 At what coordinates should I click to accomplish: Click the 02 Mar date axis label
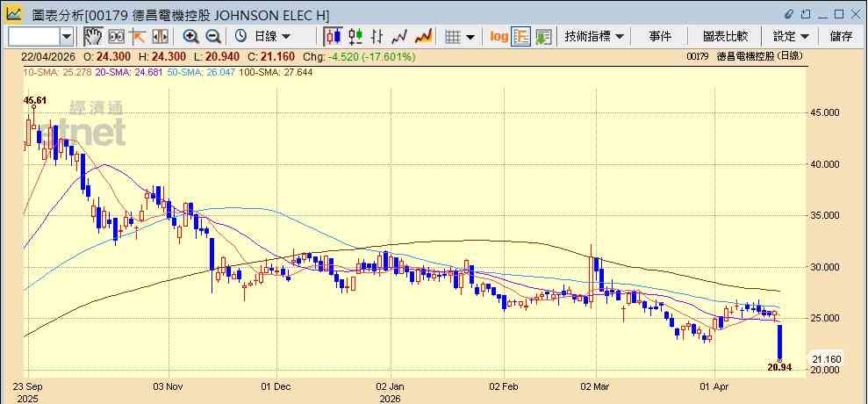click(x=596, y=386)
